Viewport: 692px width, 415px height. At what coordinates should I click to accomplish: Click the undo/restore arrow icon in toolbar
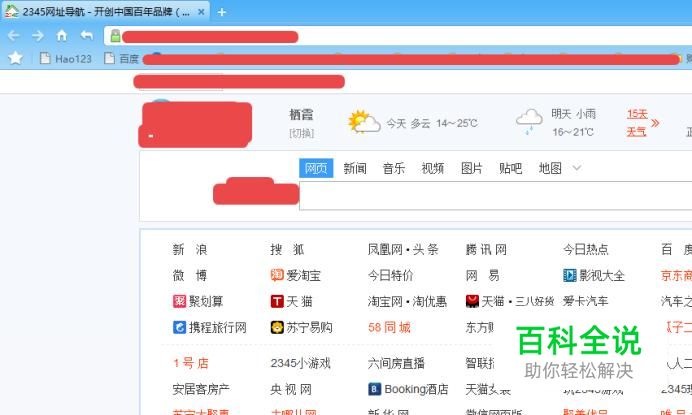point(86,35)
